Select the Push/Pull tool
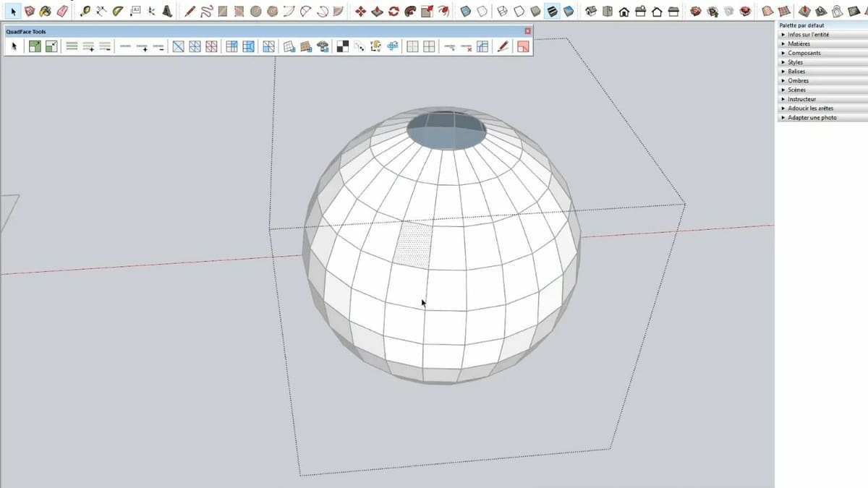 pos(377,12)
